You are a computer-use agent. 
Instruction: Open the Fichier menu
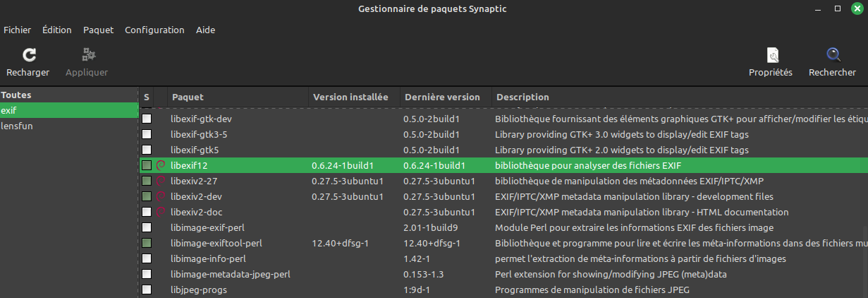click(x=17, y=30)
